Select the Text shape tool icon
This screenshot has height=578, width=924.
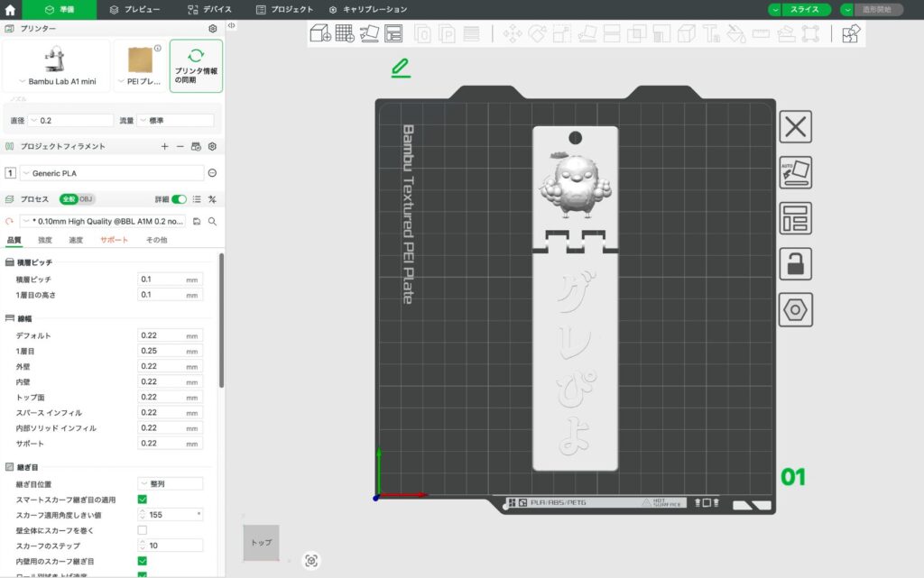click(711, 33)
